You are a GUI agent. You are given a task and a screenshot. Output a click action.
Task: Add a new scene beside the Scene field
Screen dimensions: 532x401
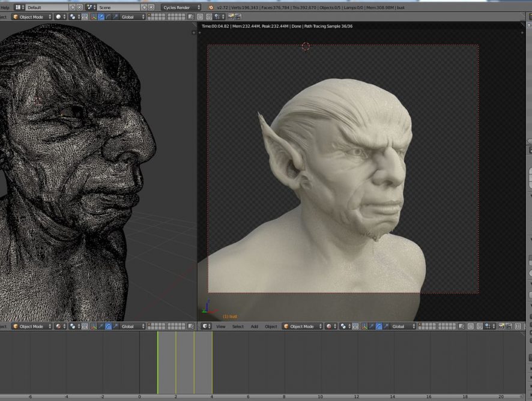click(144, 7)
